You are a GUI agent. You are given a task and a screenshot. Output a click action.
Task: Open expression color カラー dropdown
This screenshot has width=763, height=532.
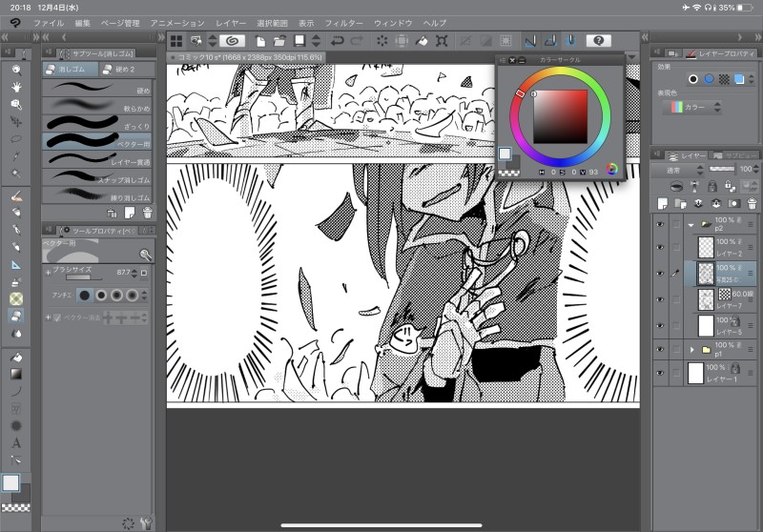pos(692,107)
